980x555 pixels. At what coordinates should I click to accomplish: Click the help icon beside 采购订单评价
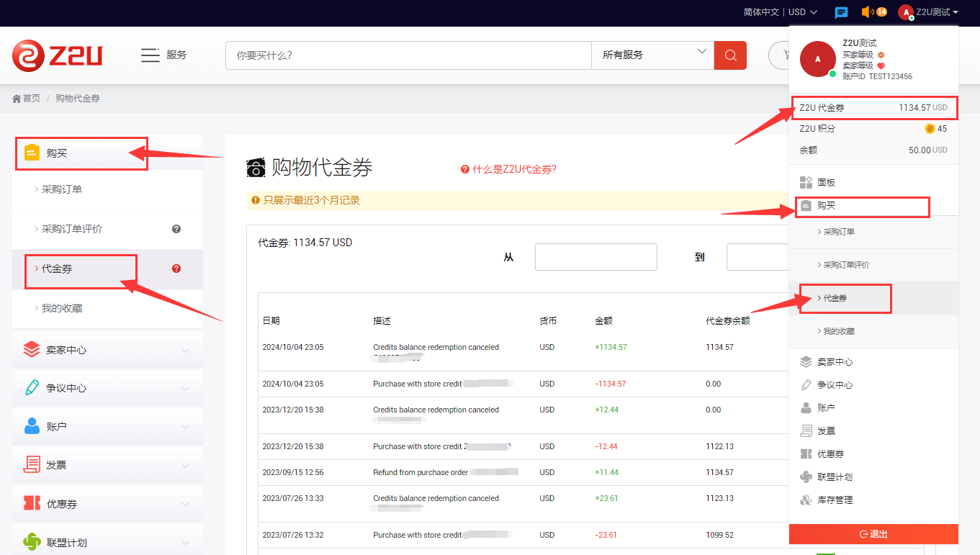(x=176, y=229)
